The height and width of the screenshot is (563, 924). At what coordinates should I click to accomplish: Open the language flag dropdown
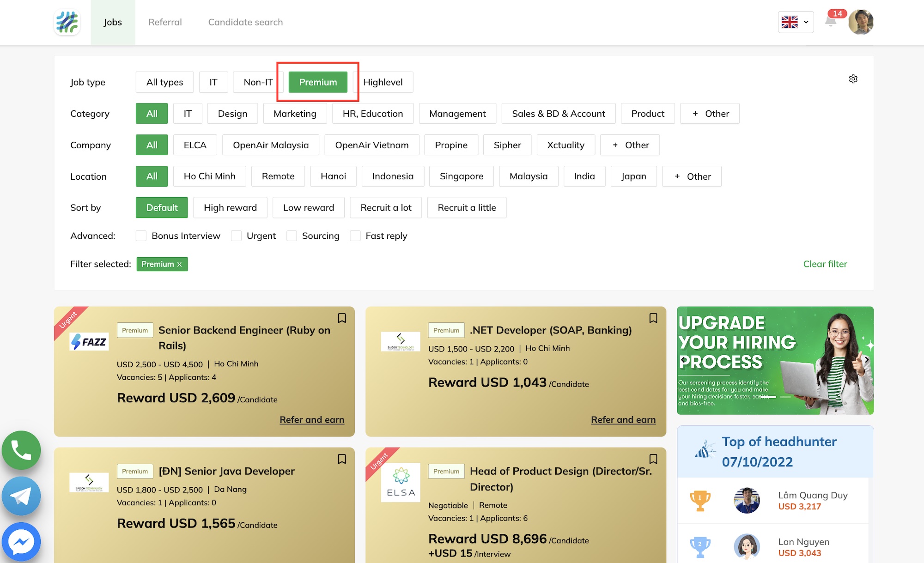click(796, 22)
